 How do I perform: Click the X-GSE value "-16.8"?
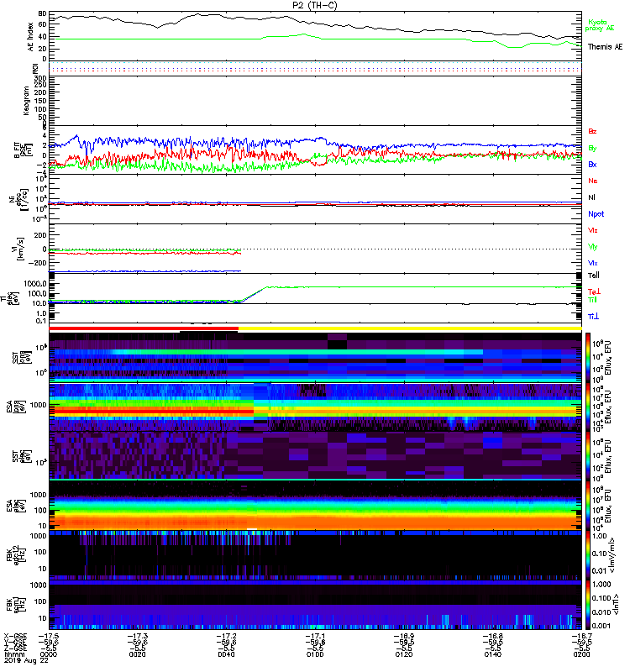click(492, 637)
